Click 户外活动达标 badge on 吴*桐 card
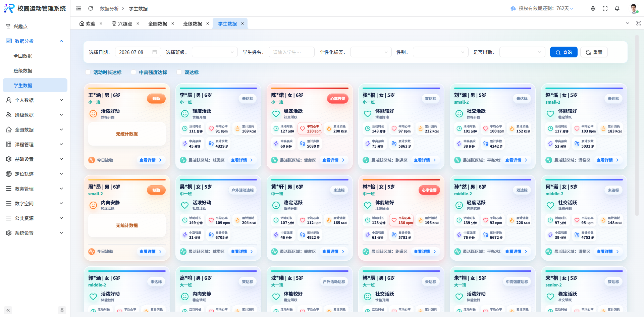 coord(243,190)
